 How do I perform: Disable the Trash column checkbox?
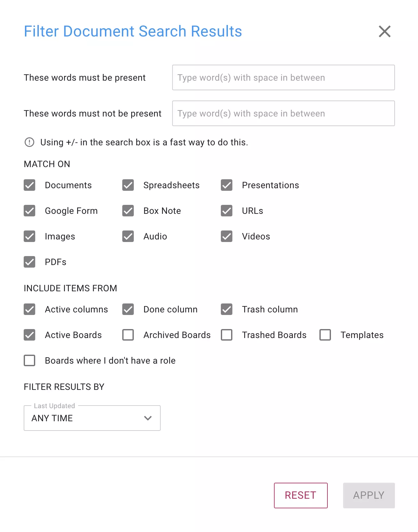pos(227,309)
